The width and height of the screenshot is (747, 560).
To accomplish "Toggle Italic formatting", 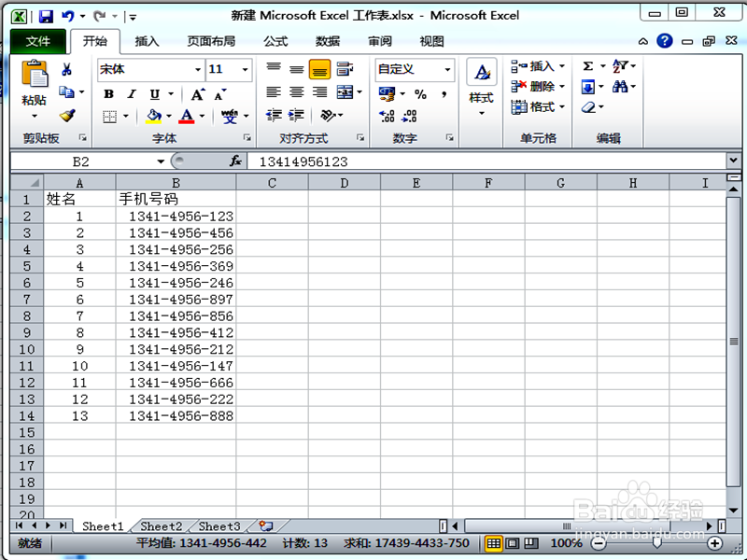I will 132,94.
